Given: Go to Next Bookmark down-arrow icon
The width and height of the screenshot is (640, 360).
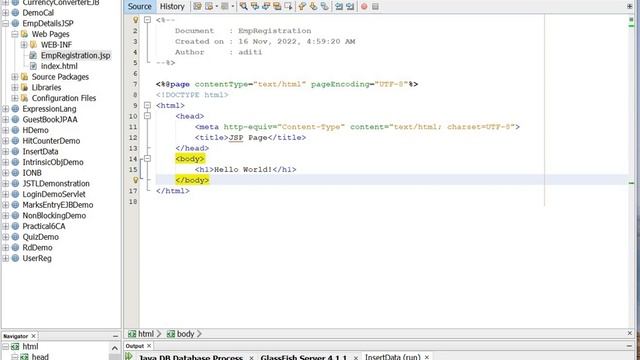Looking at the screenshot, I should [x=313, y=7].
